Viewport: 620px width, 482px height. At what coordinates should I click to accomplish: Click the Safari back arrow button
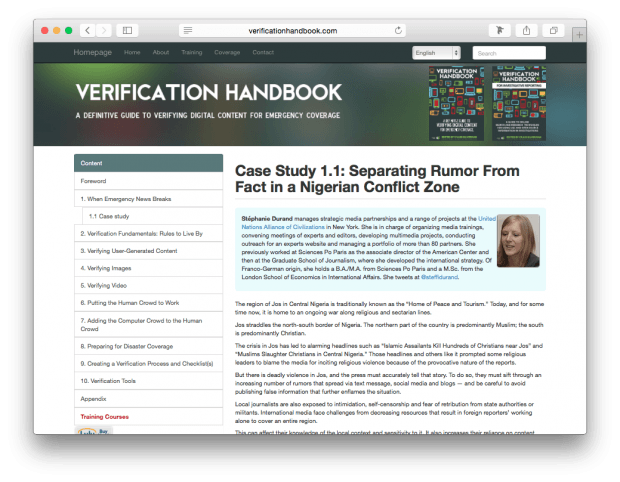click(x=88, y=31)
